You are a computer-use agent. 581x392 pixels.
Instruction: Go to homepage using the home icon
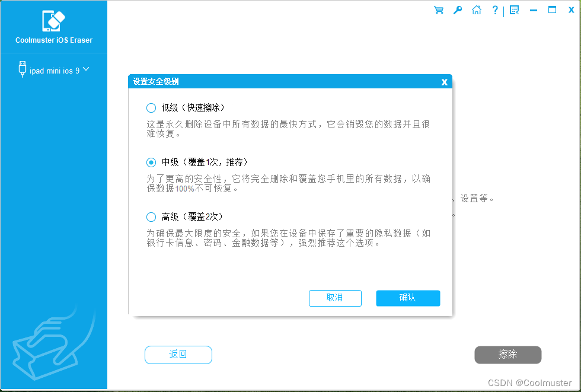pyautogui.click(x=476, y=10)
